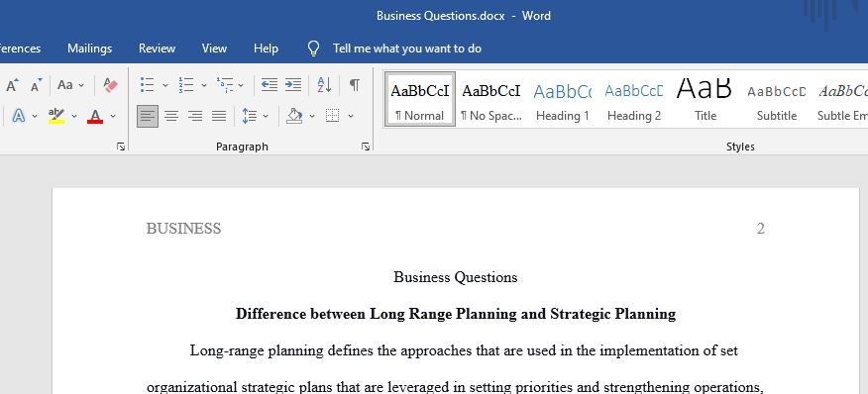The image size is (868, 394).
Task: Apply the red font color swatch
Action: (95, 116)
